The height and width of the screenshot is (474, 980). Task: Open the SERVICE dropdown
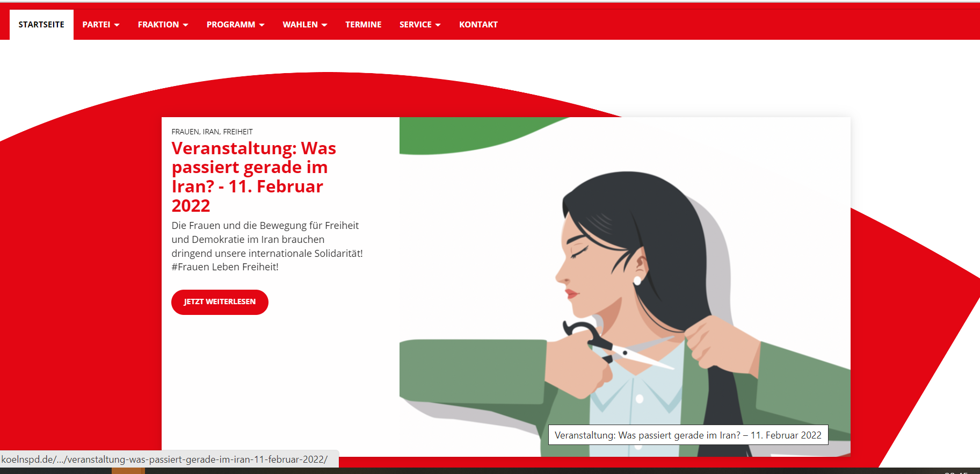tap(420, 25)
